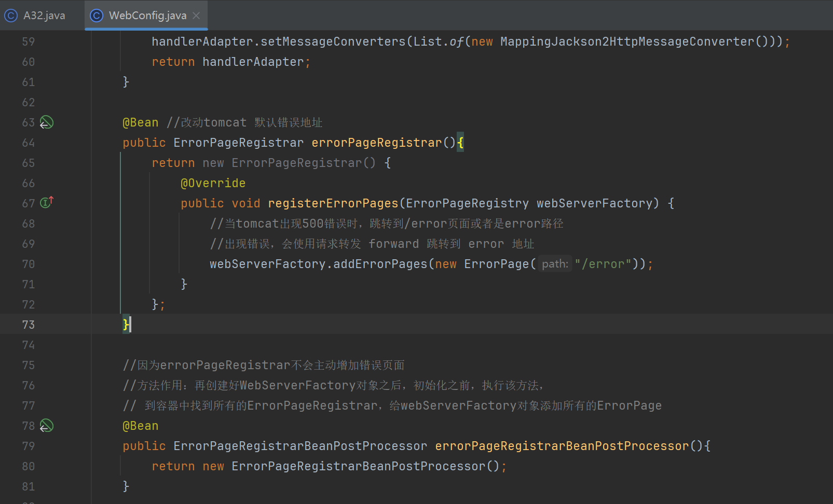
Task: Click setMessageConverters on line 59
Action: point(333,41)
